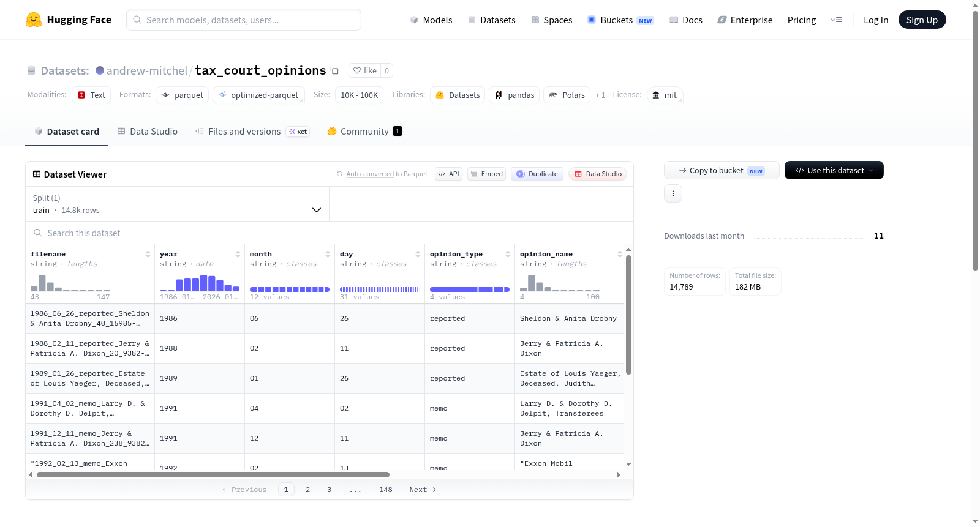Go to Spaces in the top navigation
Image resolution: width=980 pixels, height=527 pixels.
[552, 20]
